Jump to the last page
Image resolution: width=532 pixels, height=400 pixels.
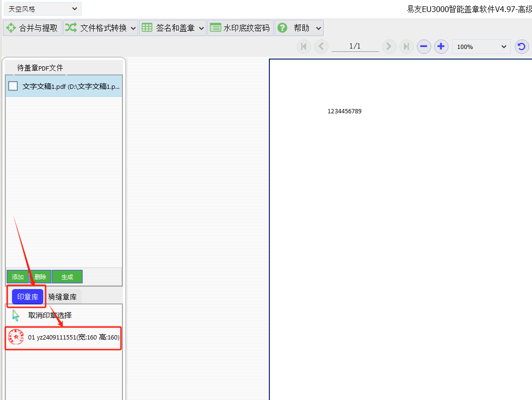[407, 47]
